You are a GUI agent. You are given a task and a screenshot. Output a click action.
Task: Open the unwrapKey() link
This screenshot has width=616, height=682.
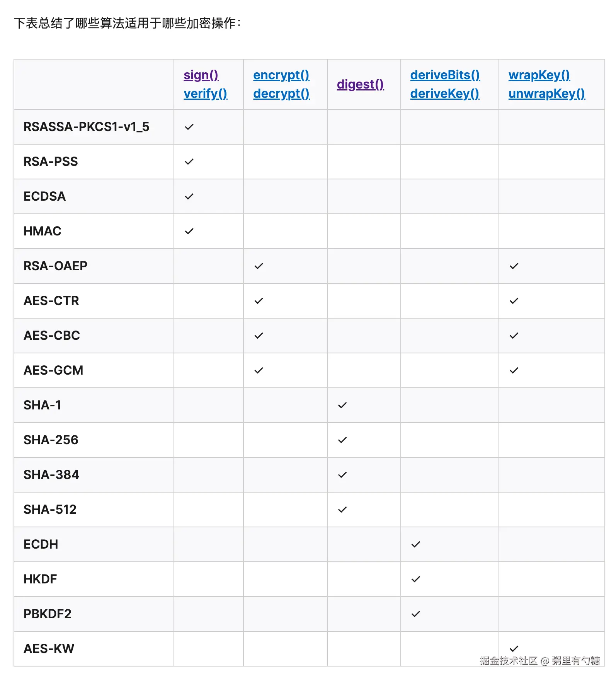point(546,94)
